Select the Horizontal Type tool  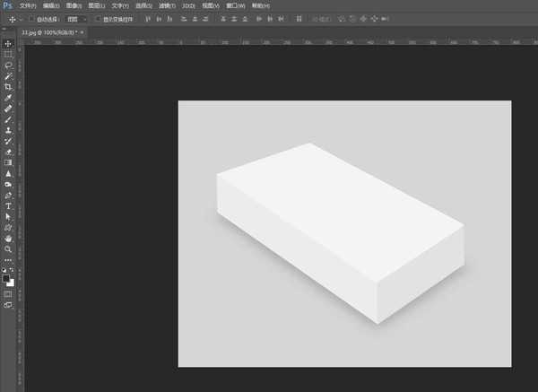pyautogui.click(x=8, y=205)
